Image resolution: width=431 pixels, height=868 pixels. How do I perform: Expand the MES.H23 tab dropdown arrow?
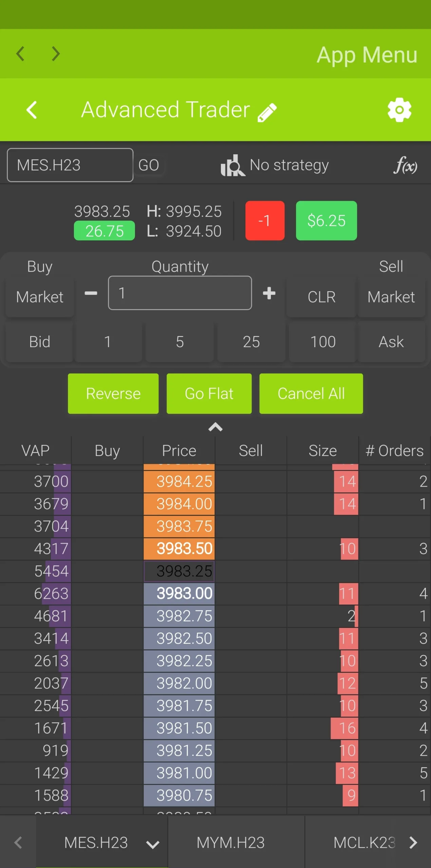click(153, 844)
